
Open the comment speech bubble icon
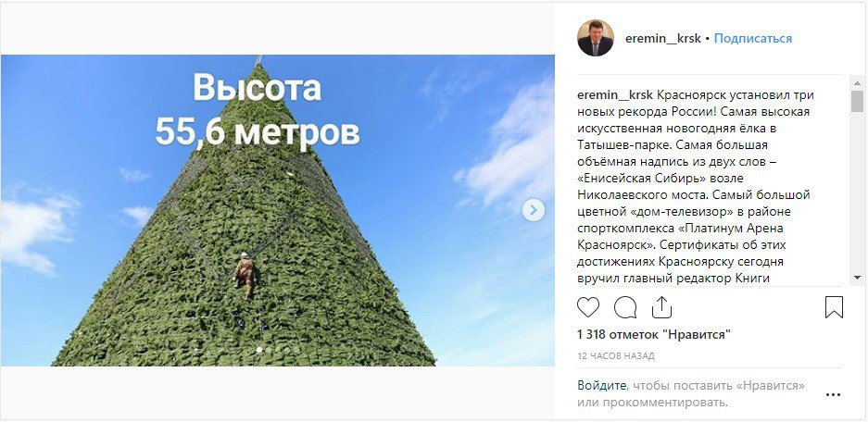[x=625, y=307]
